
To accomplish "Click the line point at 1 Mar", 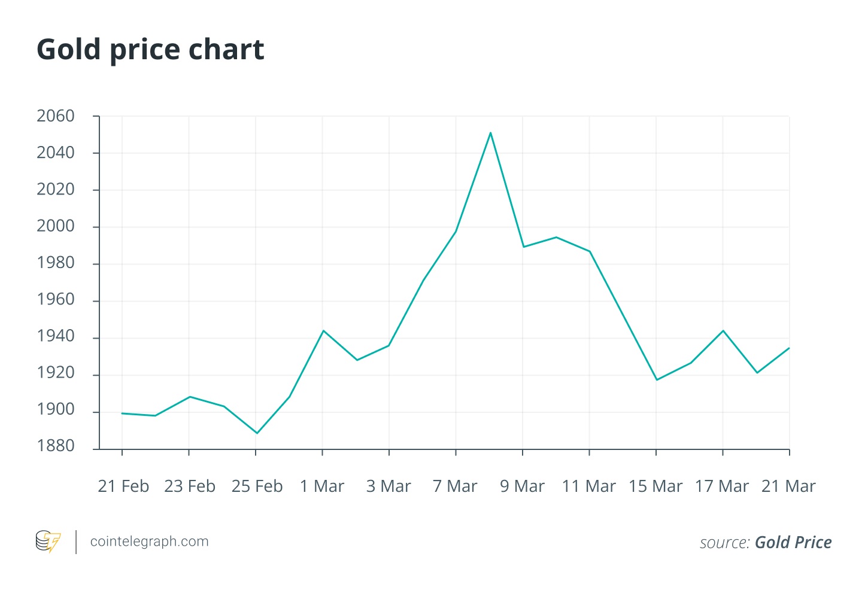I will pos(323,330).
